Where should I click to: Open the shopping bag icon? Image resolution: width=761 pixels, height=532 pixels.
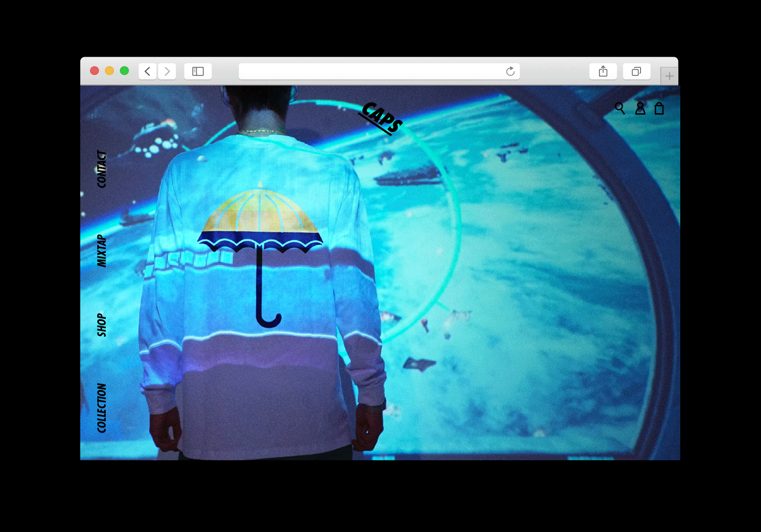660,109
